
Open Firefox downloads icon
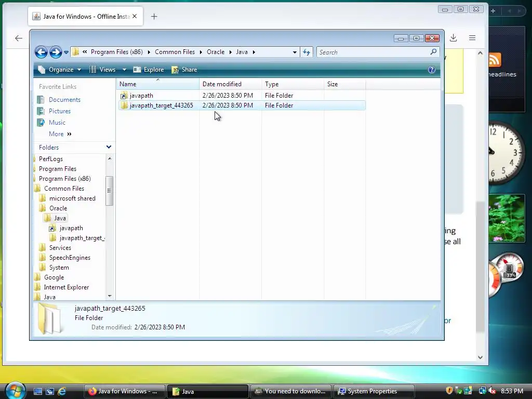453,38
